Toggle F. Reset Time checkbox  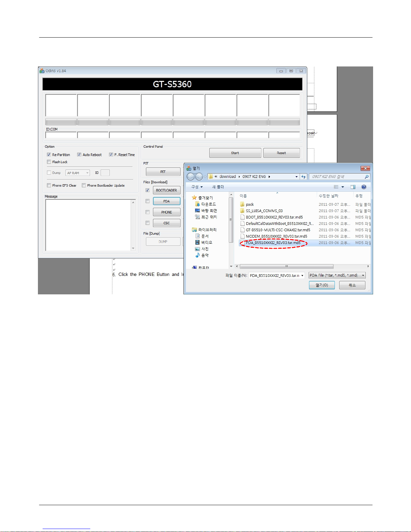coord(111,155)
